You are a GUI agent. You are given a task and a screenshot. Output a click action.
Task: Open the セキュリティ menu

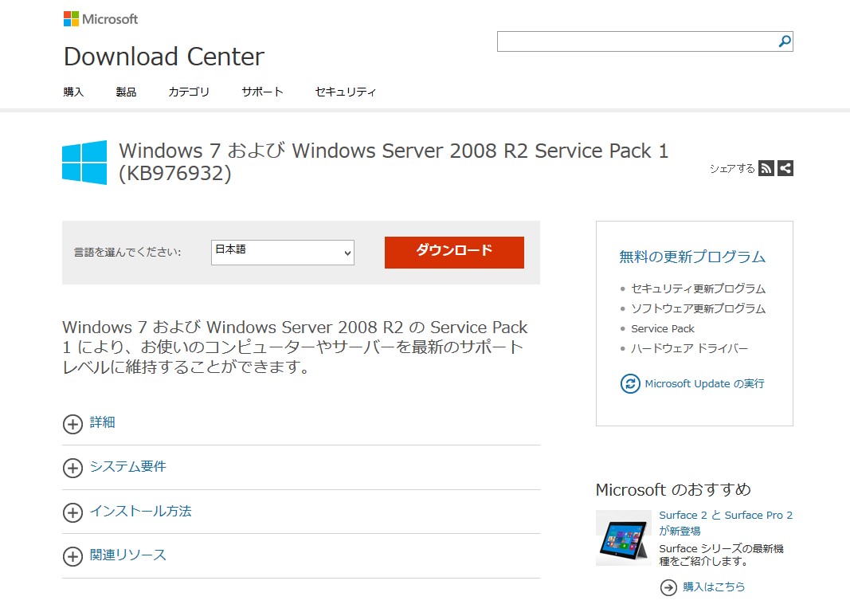345,92
